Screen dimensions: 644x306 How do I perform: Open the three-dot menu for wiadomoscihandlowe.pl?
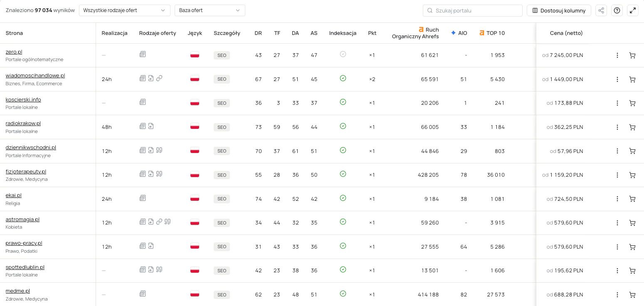coord(617,79)
